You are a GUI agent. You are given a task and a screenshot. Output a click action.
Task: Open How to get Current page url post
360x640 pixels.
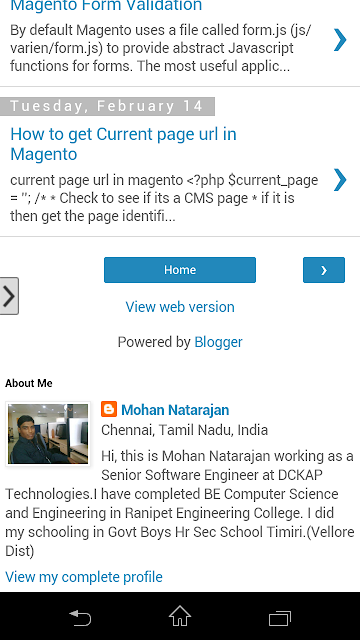click(x=123, y=144)
